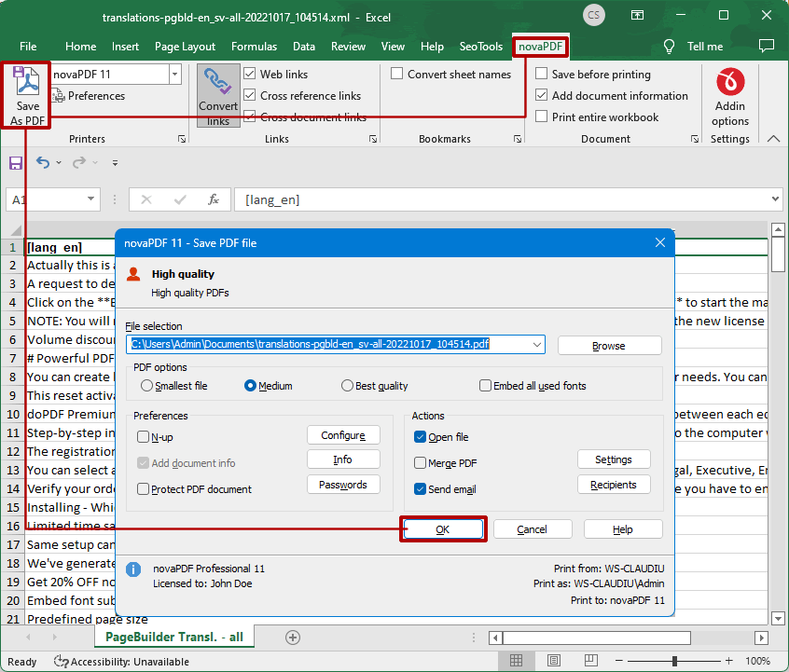Open the Insert Function fx icon
789x672 pixels.
(x=214, y=199)
